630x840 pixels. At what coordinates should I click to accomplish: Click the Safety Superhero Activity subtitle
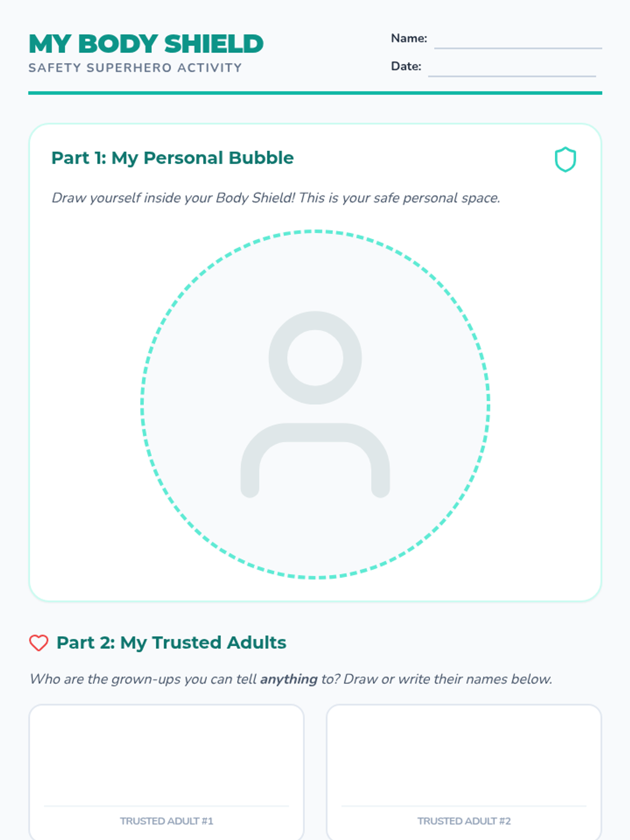click(x=135, y=68)
